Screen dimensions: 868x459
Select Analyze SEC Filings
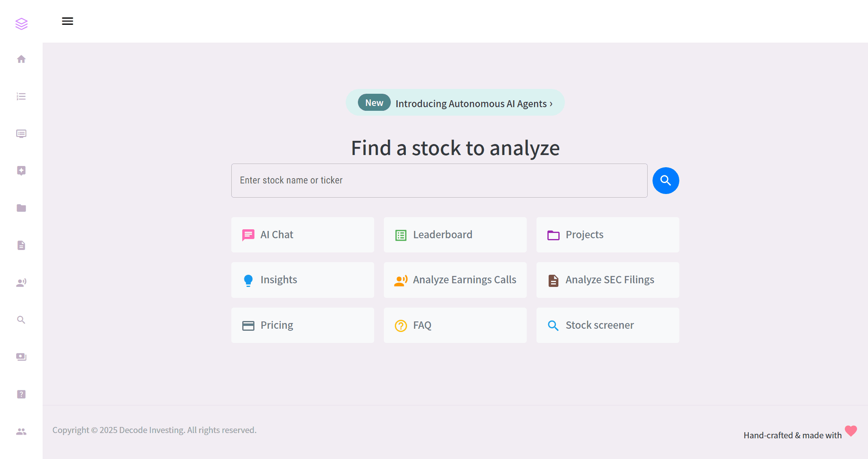pos(608,280)
